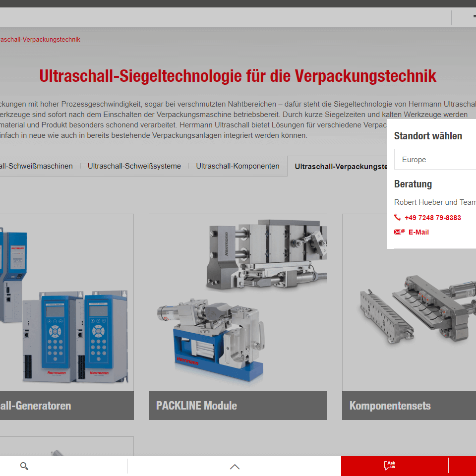476x476 pixels.
Task: Call +49 7248 79-8383 number link
Action: (x=432, y=218)
